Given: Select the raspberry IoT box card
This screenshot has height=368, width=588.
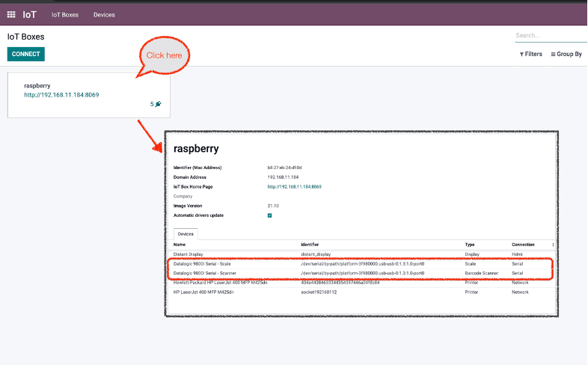Looking at the screenshot, I should pos(88,95).
